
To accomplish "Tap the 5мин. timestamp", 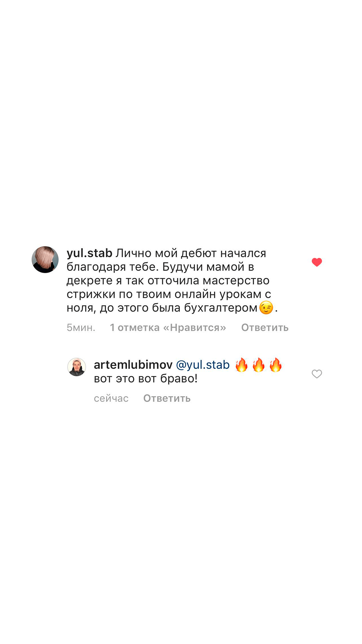I will click(x=81, y=327).
